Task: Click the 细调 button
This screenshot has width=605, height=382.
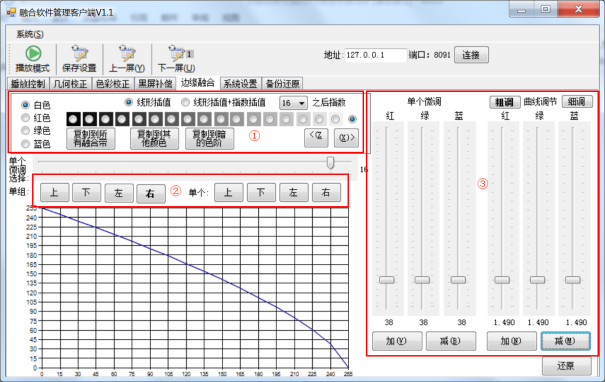Action: point(577,102)
